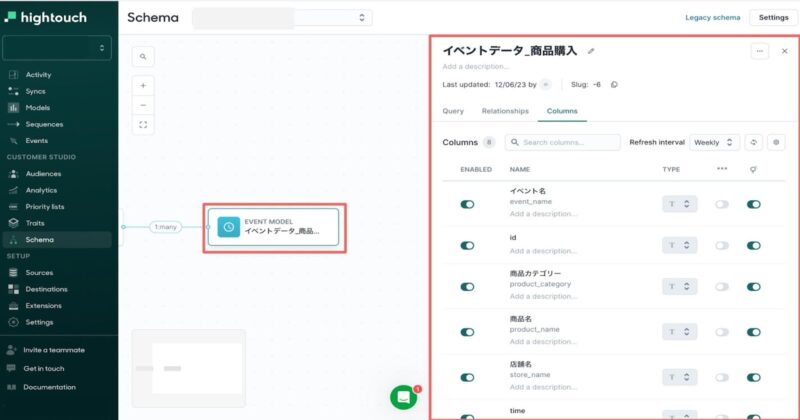The width and height of the screenshot is (800, 420).
Task: Open the chat support bubble
Action: point(404,398)
